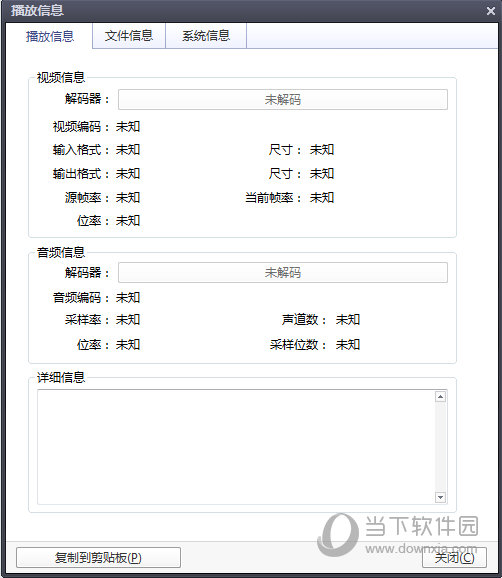
Task: Click the 采样位数 value 未知
Action: tap(348, 344)
